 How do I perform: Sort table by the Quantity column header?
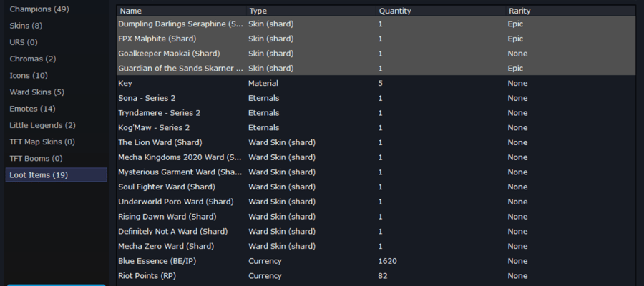coord(441,11)
